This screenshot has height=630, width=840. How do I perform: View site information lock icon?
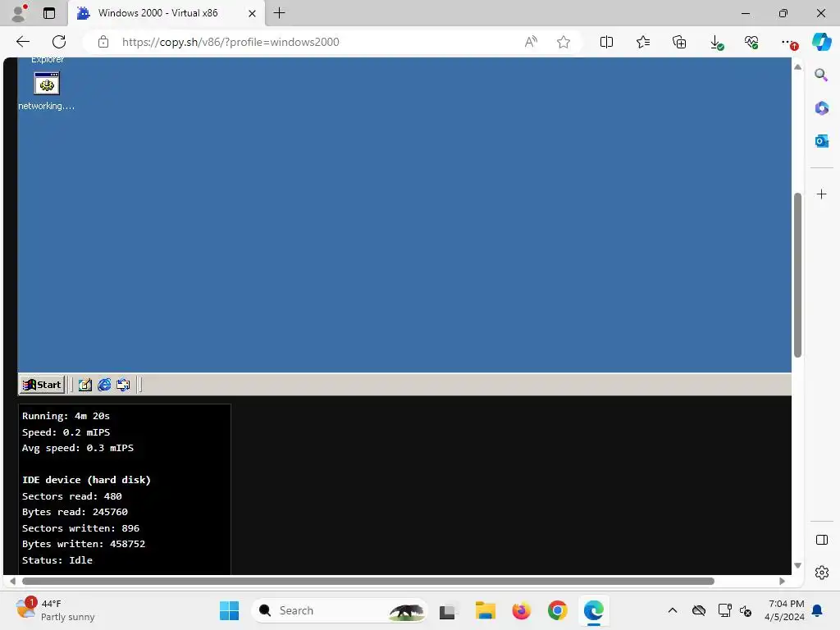pyautogui.click(x=103, y=42)
